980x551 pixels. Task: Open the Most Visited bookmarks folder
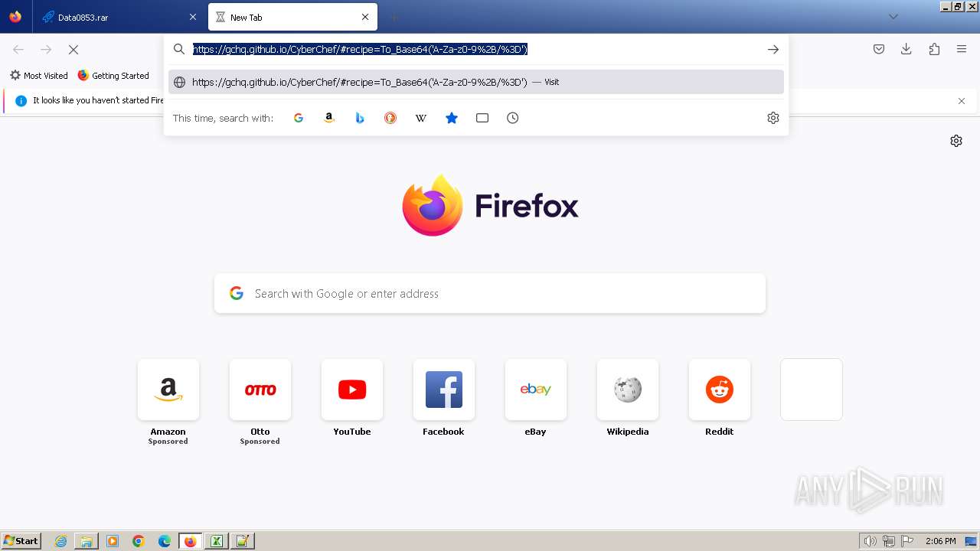[38, 76]
